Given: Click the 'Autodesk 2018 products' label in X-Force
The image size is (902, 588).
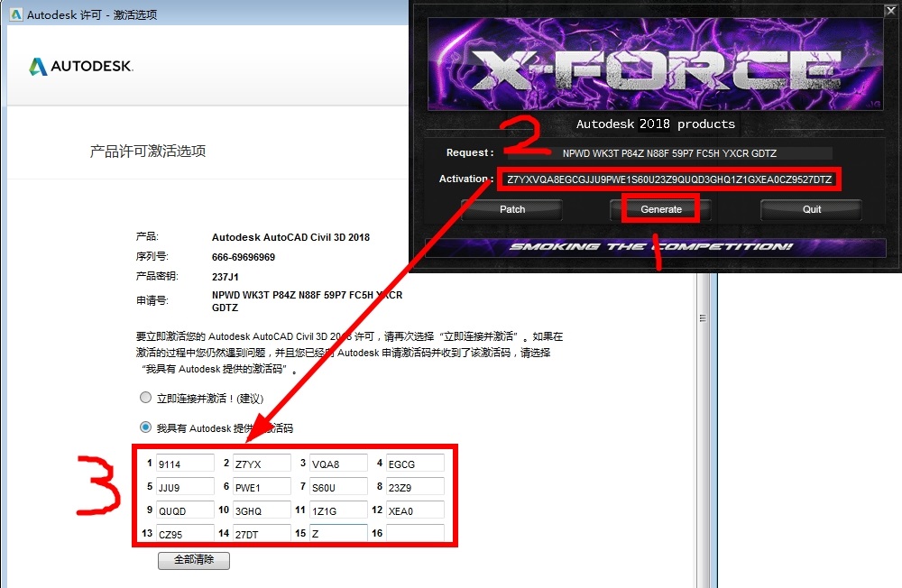Looking at the screenshot, I should tap(656, 124).
